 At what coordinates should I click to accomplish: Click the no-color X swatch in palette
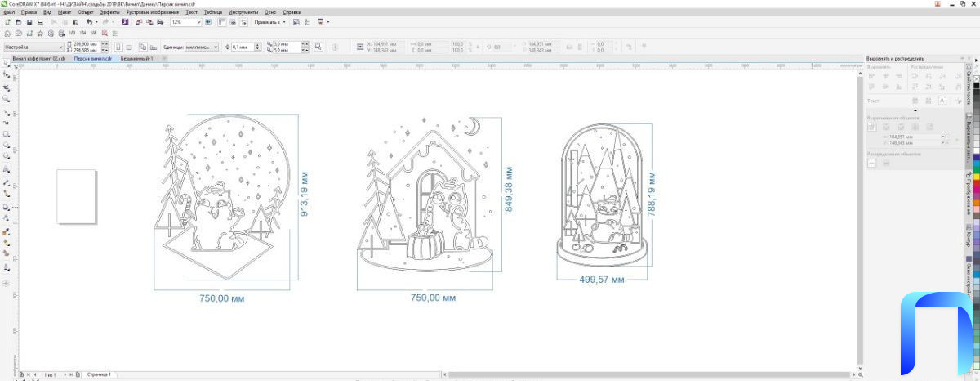976,78
